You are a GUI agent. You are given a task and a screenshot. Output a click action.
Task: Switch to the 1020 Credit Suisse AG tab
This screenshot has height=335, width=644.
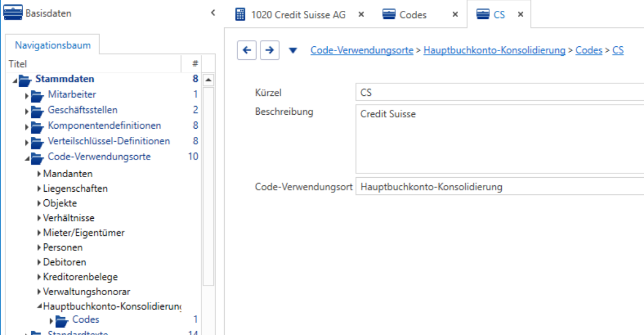coord(298,15)
